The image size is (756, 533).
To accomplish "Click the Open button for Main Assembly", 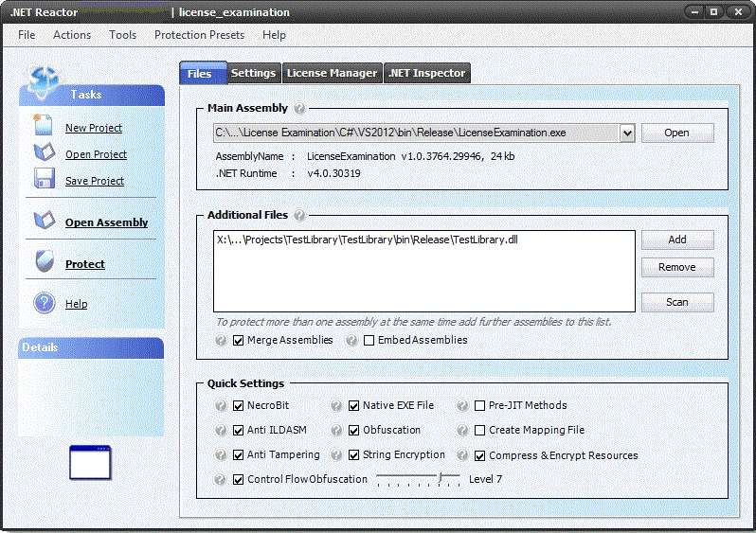I will [x=677, y=133].
